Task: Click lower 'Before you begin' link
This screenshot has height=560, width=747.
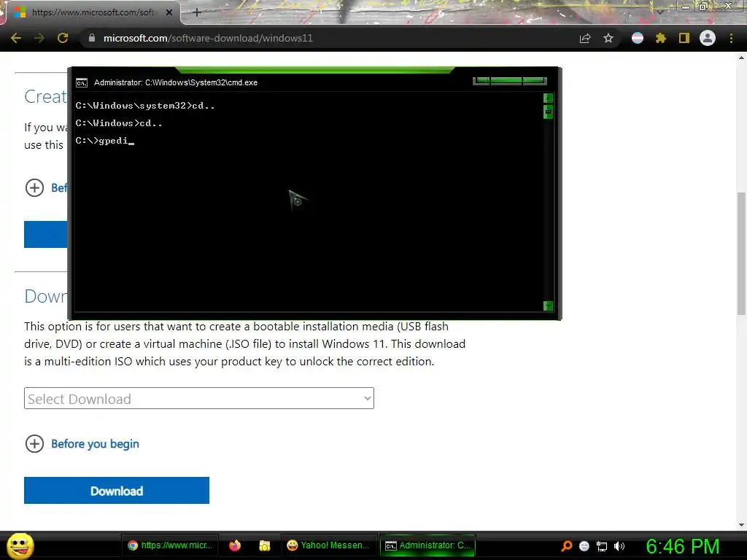Action: 96,444
